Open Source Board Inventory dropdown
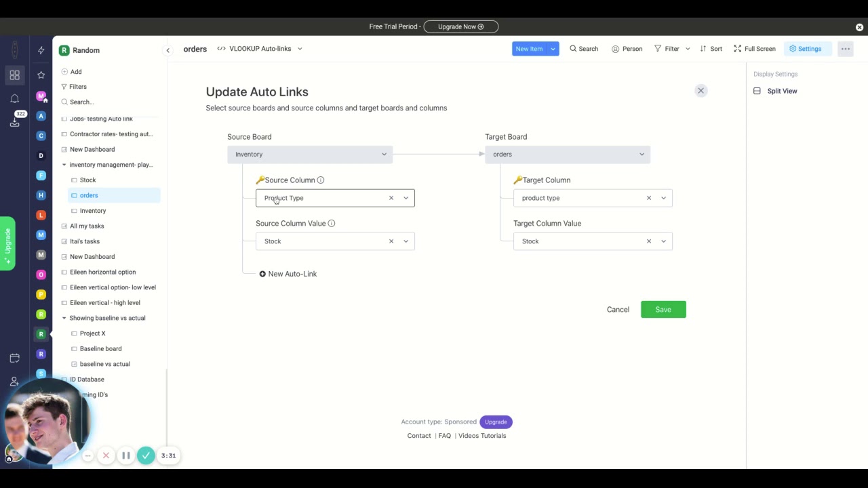The width and height of the screenshot is (868, 488). coord(310,155)
